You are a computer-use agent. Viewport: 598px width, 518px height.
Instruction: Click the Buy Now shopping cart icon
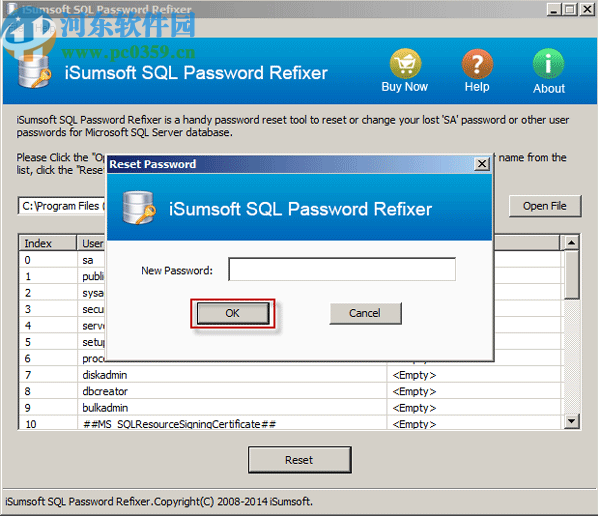405,63
